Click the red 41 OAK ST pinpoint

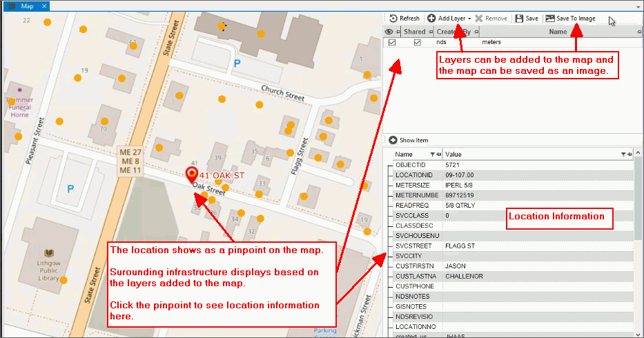click(193, 175)
